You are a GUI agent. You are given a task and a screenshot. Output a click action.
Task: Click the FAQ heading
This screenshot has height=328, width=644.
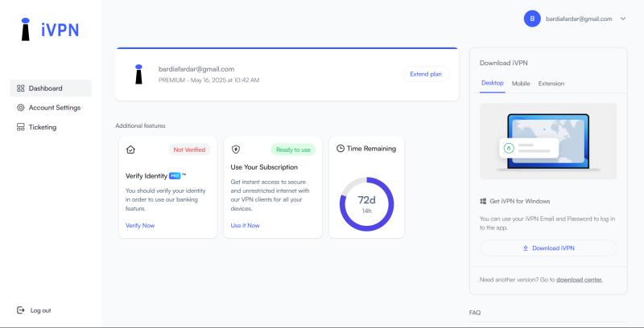click(x=475, y=313)
